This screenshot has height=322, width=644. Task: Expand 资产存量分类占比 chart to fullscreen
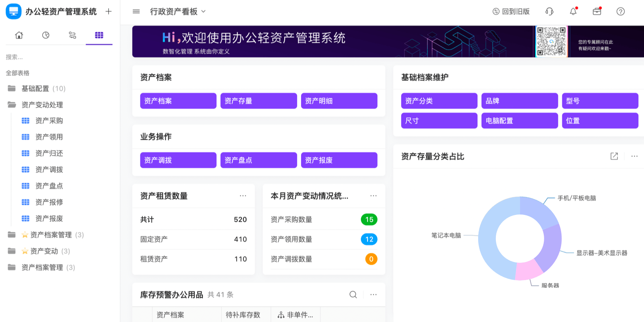pos(614,156)
